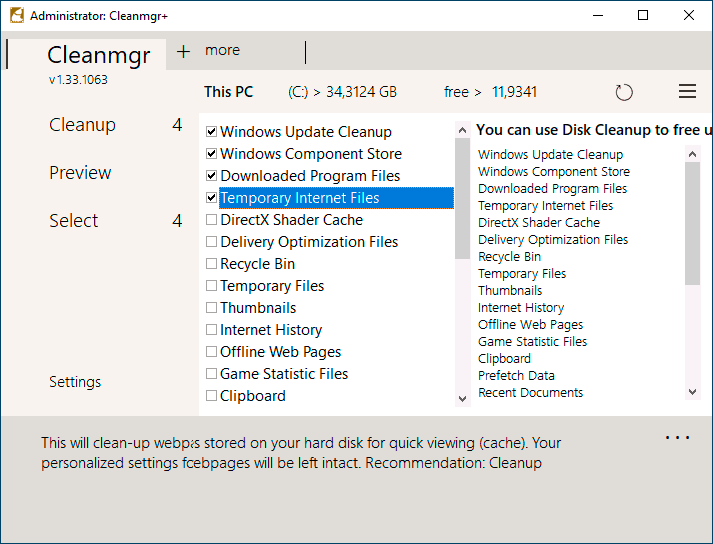Select Internet History in right list

[521, 307]
